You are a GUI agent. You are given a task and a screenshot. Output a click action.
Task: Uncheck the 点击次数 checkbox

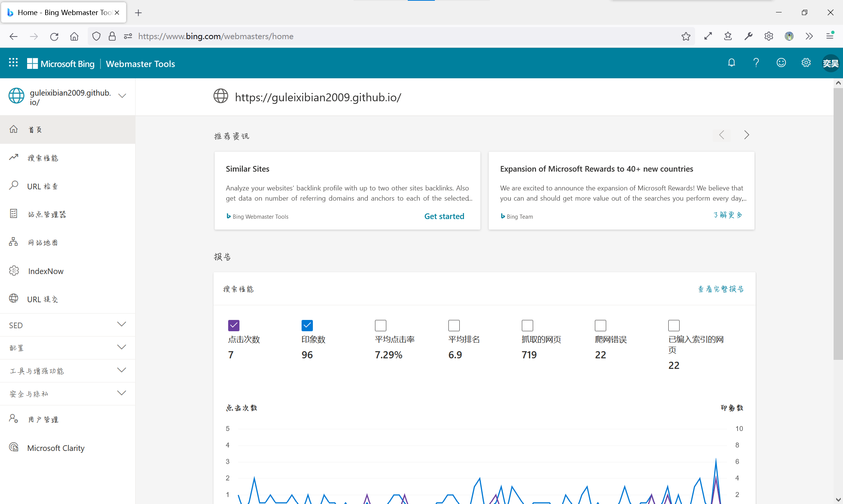coord(233,325)
